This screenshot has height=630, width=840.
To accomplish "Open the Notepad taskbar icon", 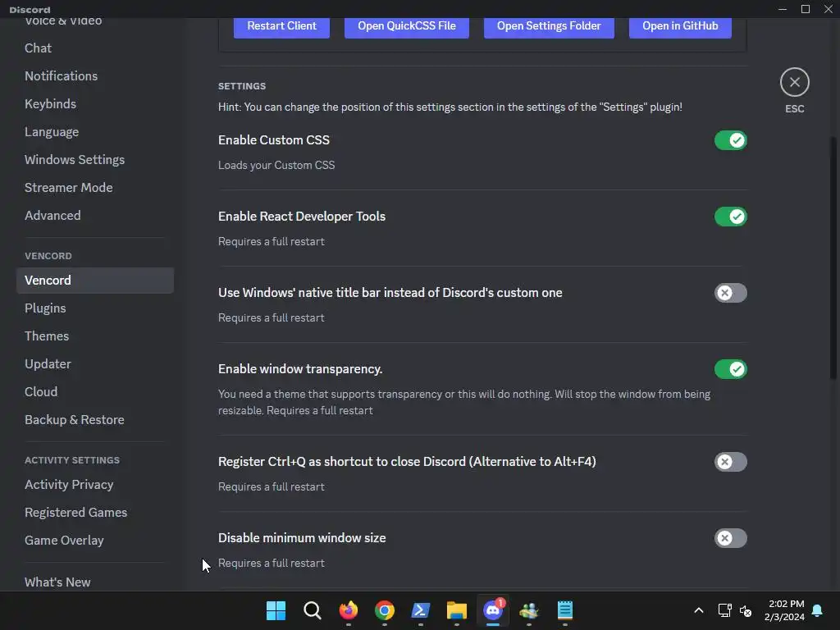I will click(x=564, y=610).
